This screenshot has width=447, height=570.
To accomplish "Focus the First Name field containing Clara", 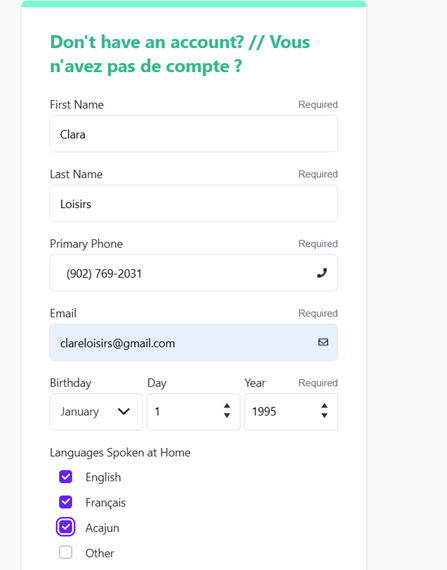I will point(193,134).
